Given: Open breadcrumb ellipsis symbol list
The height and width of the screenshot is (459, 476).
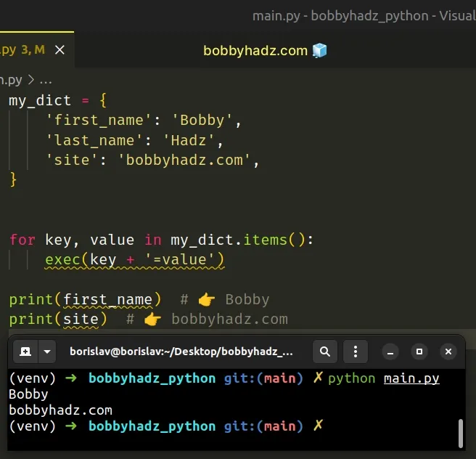Looking at the screenshot, I should point(46,81).
